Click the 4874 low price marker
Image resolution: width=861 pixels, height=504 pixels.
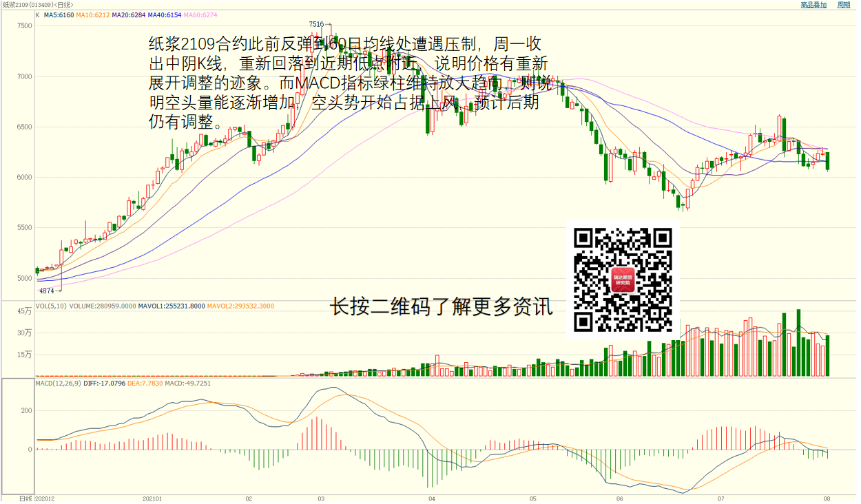(x=46, y=291)
